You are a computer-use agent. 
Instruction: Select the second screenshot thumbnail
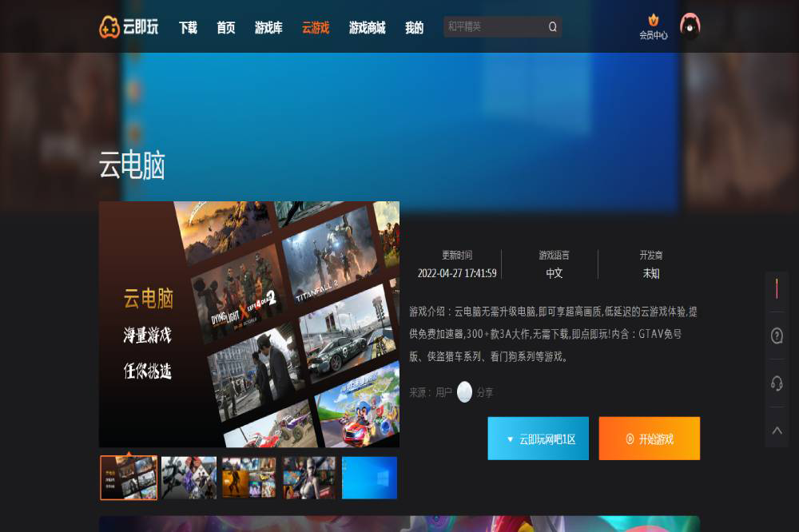click(x=189, y=478)
